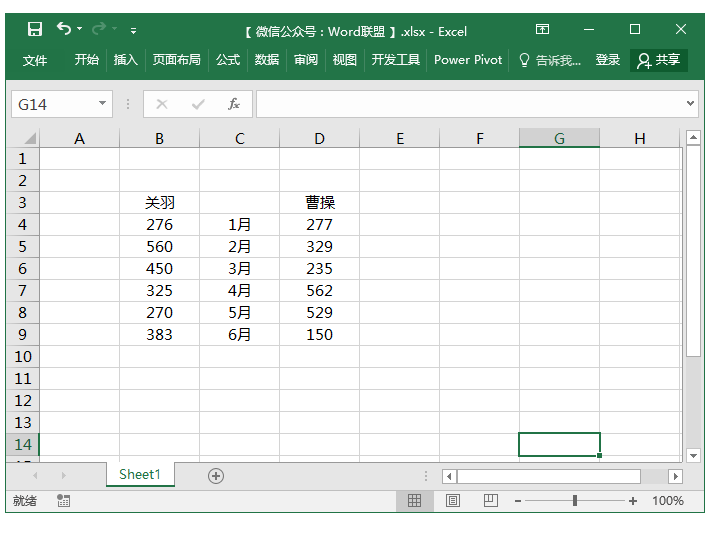710x537 pixels.
Task: Open the undo history dropdown arrow
Action: pos(80,29)
